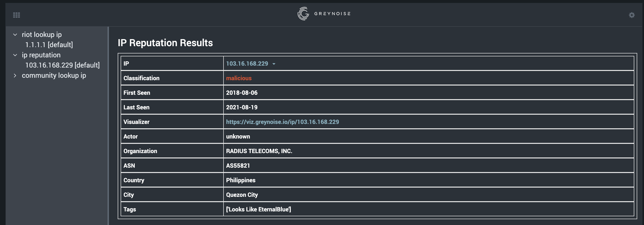This screenshot has height=225, width=644.
Task: Select the Last Seen date 2021-08-19
Action: click(x=242, y=107)
